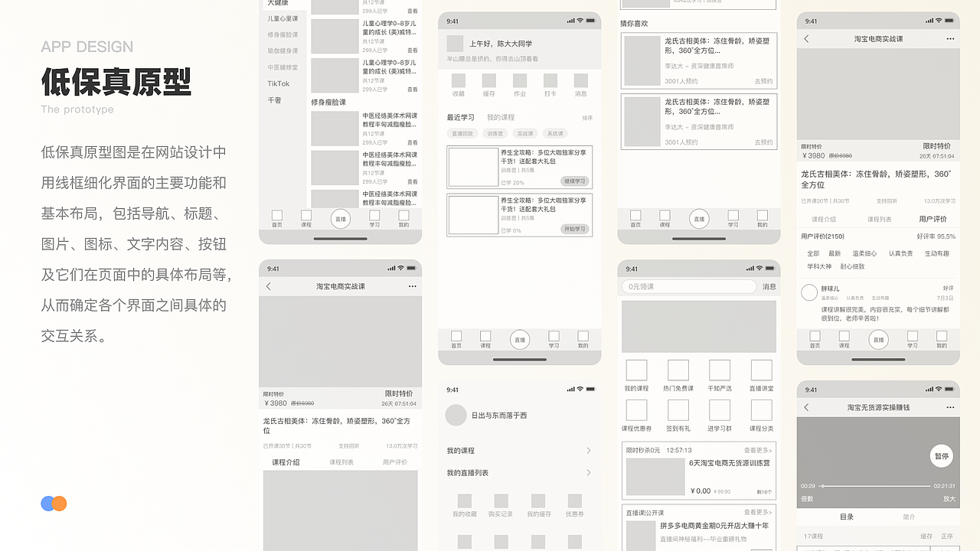Tap 课程 in the tab bar below the 胖球儿 review
Viewport: 980px width, 551px height.
(x=844, y=340)
